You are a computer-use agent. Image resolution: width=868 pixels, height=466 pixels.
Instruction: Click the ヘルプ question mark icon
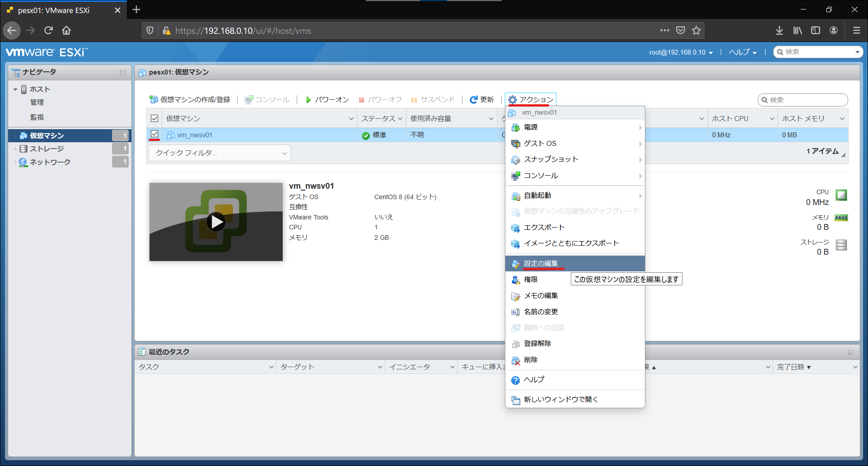pos(515,380)
